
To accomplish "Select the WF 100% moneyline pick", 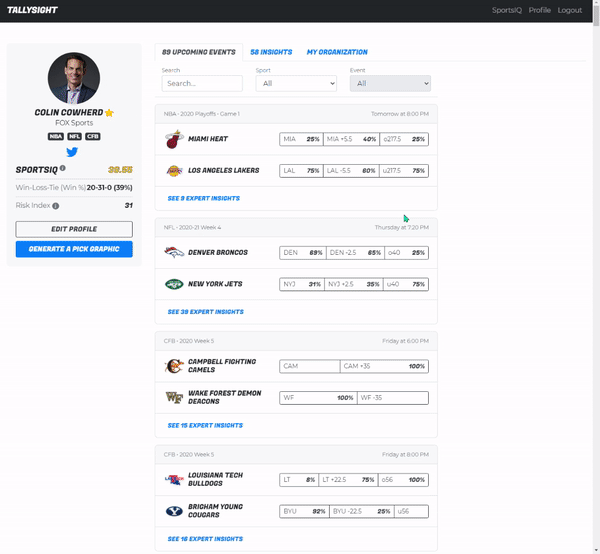I will [x=318, y=398].
